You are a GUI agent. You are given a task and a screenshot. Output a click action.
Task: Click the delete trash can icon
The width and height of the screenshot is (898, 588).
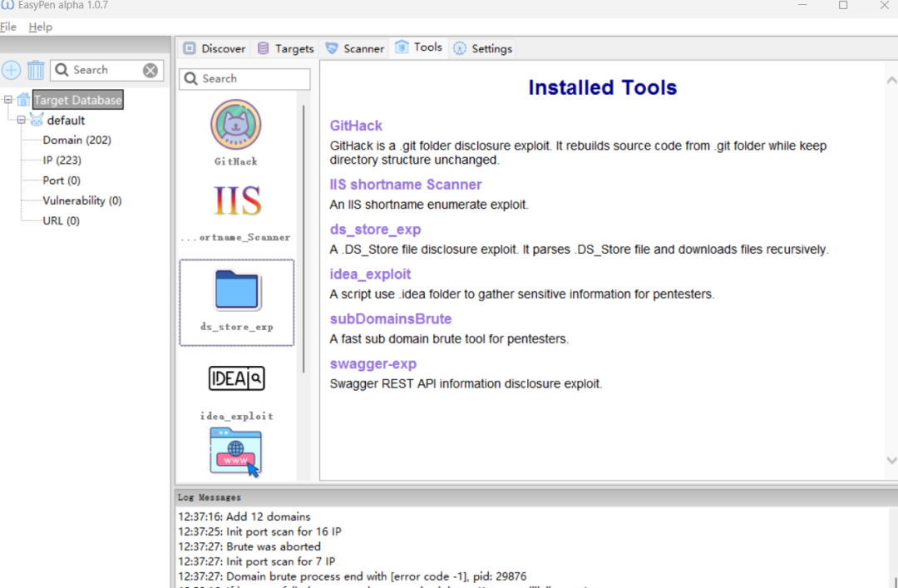click(36, 70)
